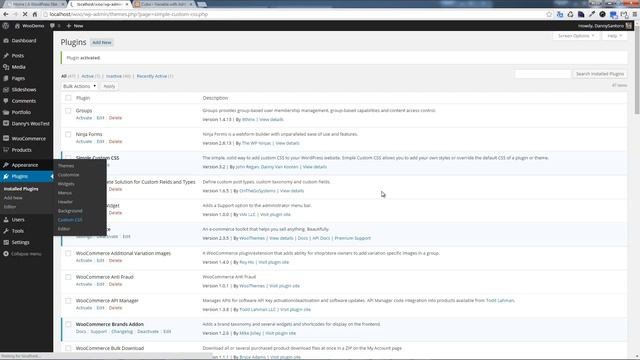
Task: Open the translate extension icon
Action: (560, 14)
